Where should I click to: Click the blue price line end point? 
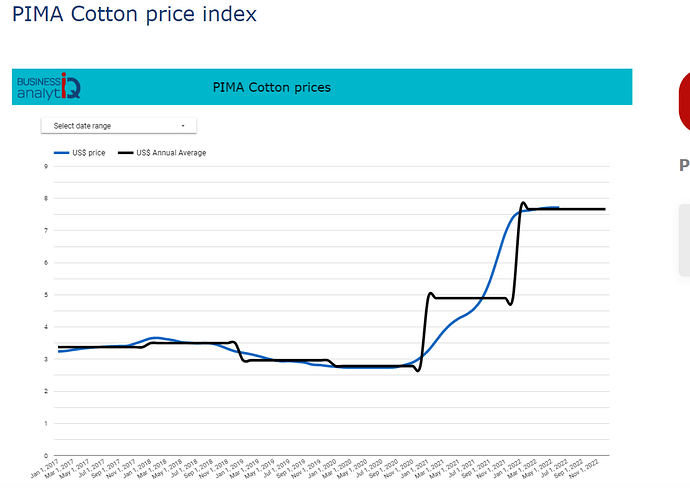click(558, 207)
